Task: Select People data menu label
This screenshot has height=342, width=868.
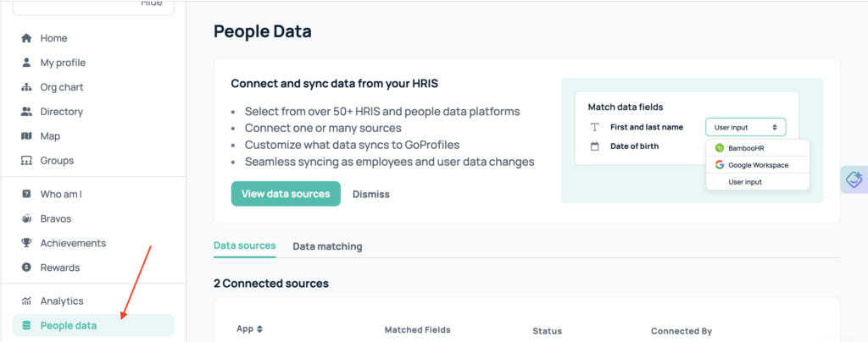Action: 68,325
